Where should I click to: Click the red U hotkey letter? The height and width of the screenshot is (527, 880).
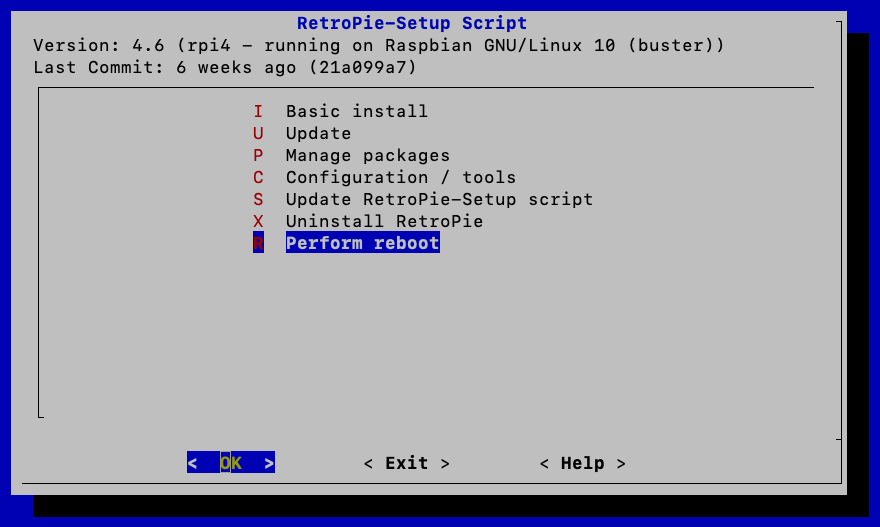258,133
